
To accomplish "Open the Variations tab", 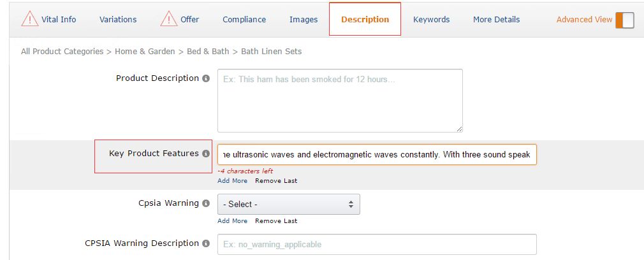I will 118,20.
